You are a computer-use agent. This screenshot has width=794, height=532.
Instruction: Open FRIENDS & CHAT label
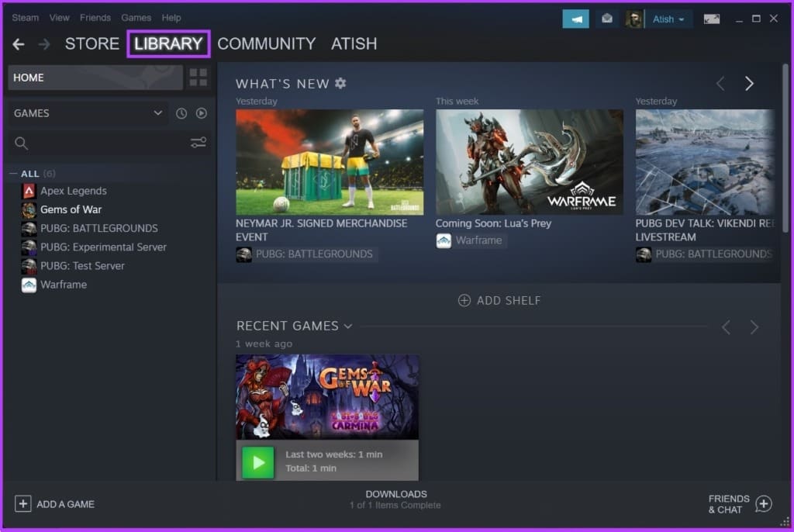click(729, 504)
